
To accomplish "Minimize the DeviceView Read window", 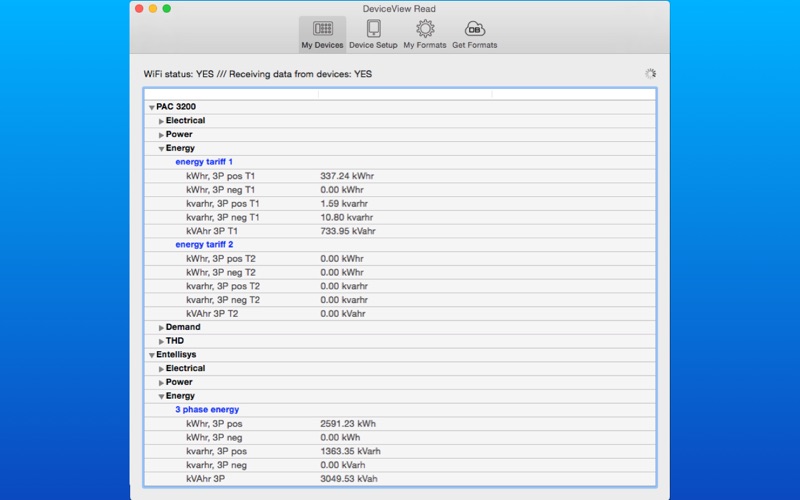I will 153,8.
